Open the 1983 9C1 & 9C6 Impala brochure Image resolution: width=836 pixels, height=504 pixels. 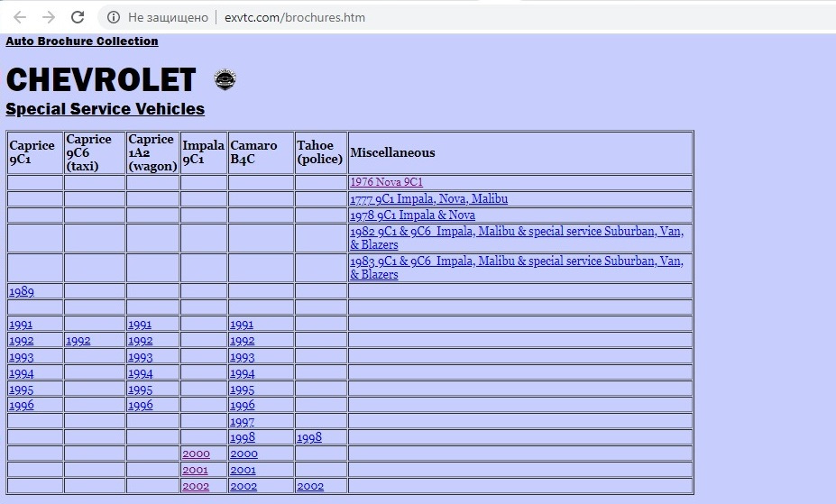pos(517,268)
